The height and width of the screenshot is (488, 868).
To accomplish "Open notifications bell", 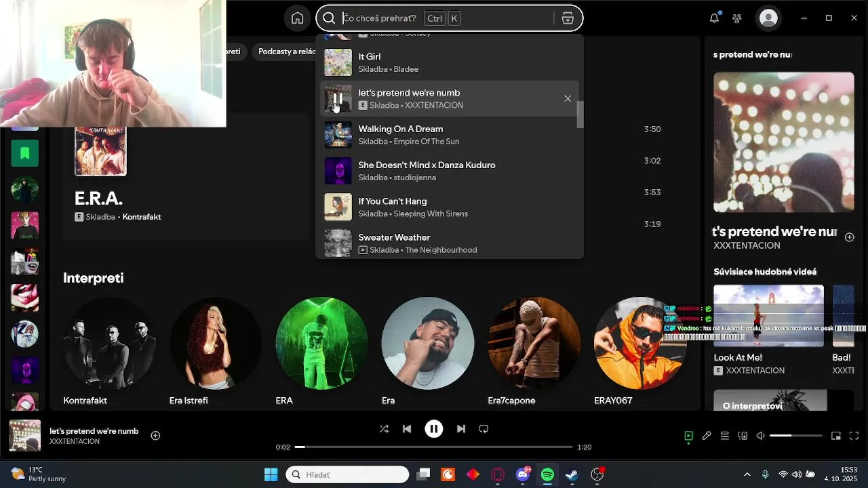I will (714, 18).
